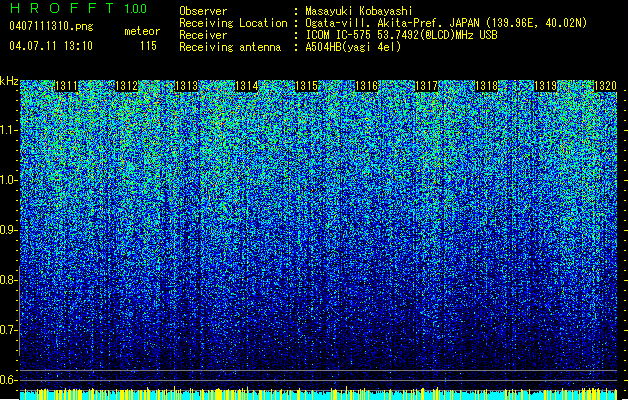Click the 1320 time marker
629x400 pixels.
(x=605, y=86)
